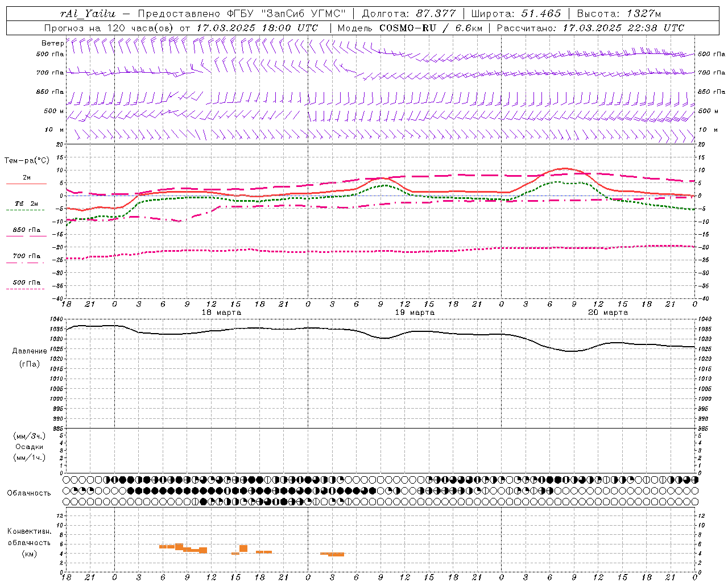Select the 500 м wind level label on the left
This screenshot has width=728, height=582.
[54, 111]
